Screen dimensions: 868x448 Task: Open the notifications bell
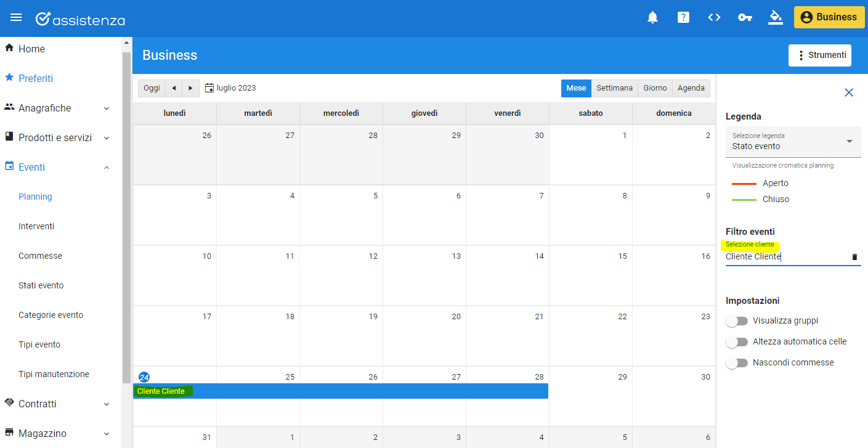[x=653, y=17]
